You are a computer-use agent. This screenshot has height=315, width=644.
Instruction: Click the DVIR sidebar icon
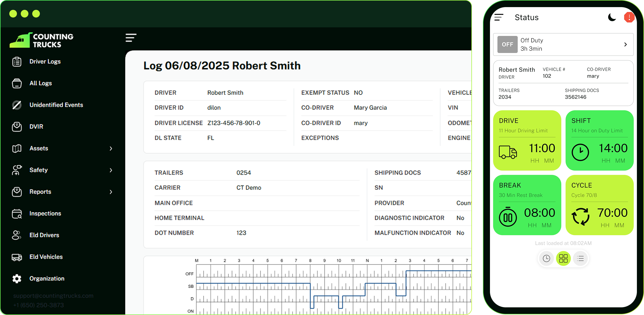(17, 127)
